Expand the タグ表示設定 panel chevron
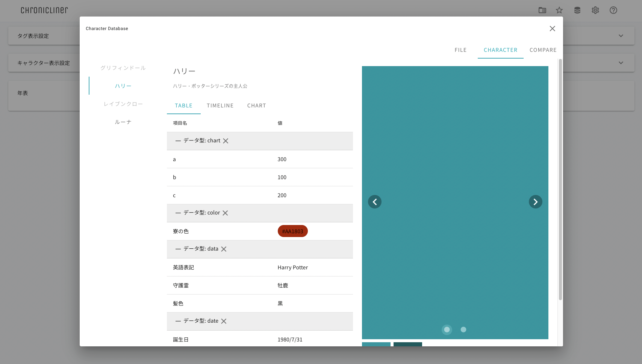 tap(621, 36)
